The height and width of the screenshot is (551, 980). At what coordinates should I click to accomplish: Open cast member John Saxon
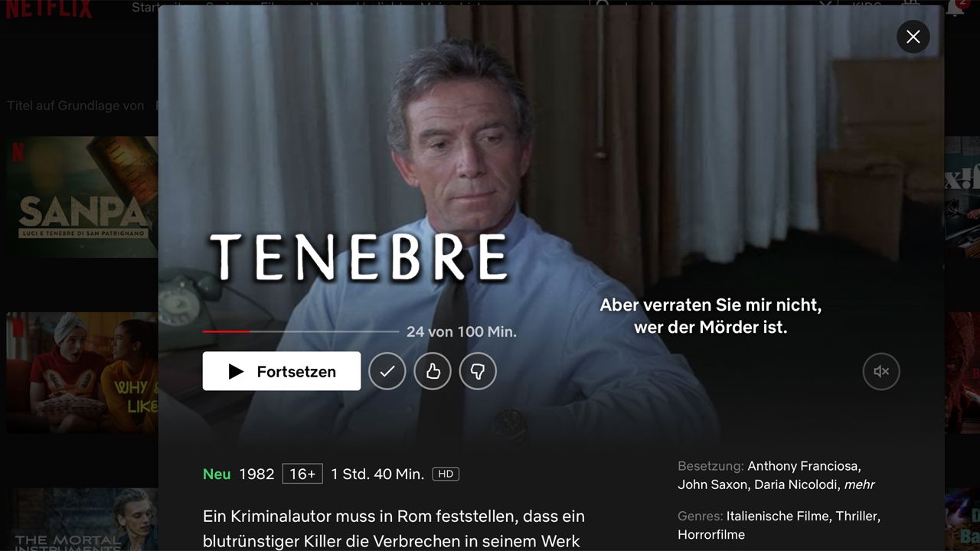click(712, 484)
